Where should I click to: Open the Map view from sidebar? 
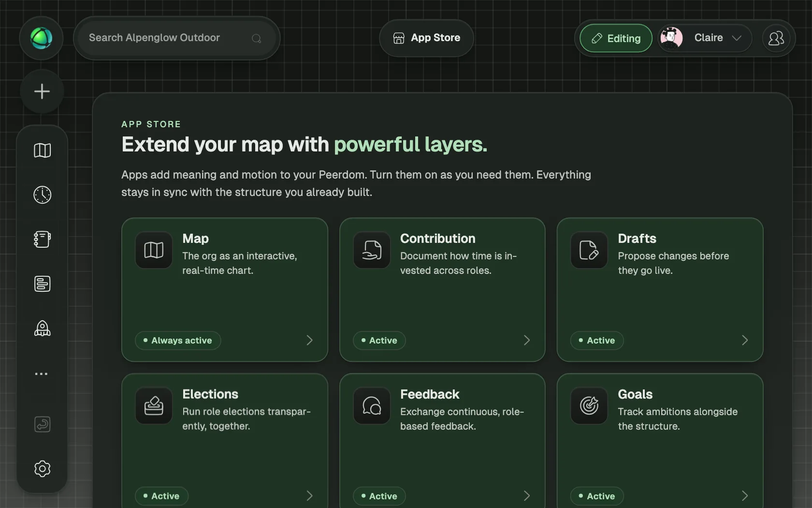click(42, 150)
